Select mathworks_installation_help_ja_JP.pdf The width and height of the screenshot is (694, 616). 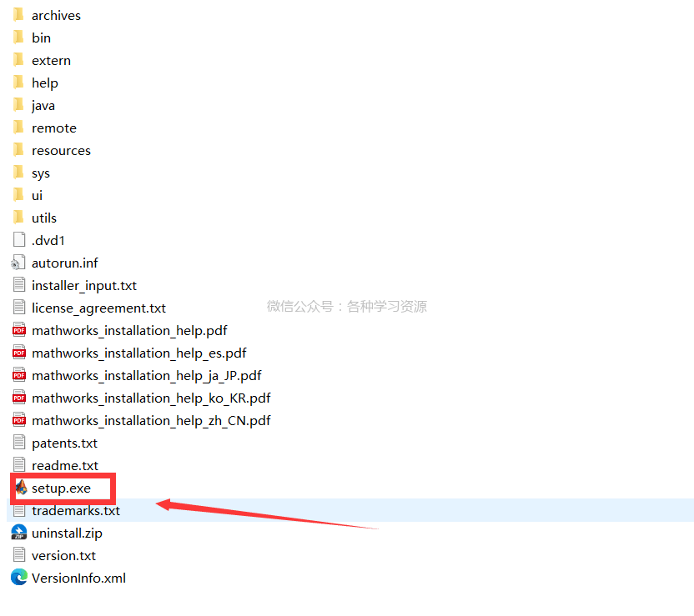[146, 375]
